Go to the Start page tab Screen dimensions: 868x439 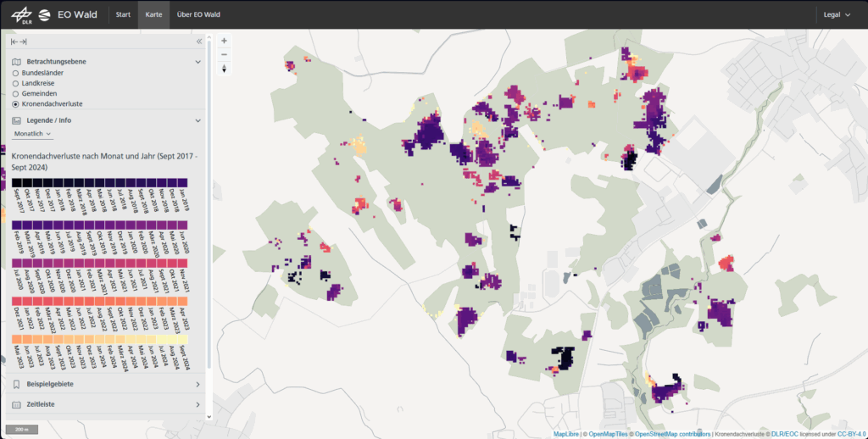pos(123,14)
